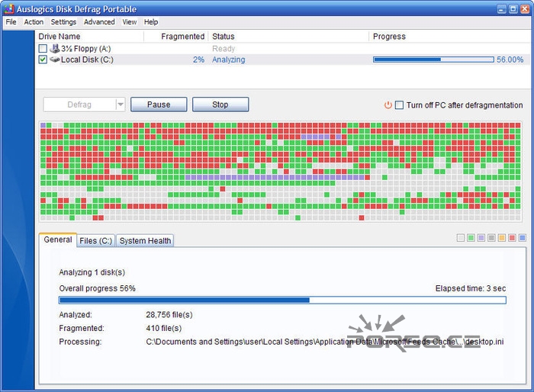Open the Settings menu

click(63, 22)
